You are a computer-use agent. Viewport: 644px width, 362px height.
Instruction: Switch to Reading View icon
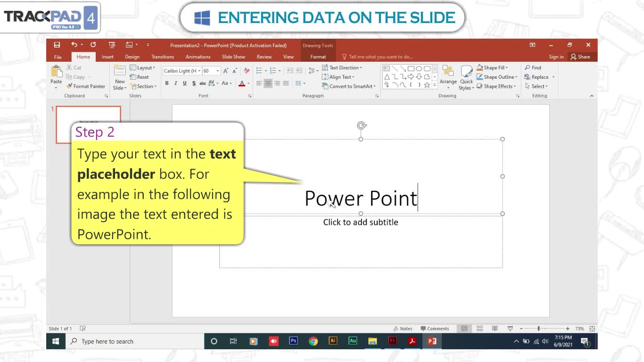click(x=495, y=329)
